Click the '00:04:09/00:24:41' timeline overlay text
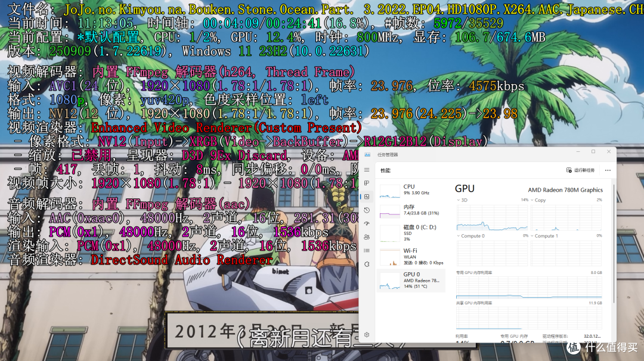 tap(263, 23)
